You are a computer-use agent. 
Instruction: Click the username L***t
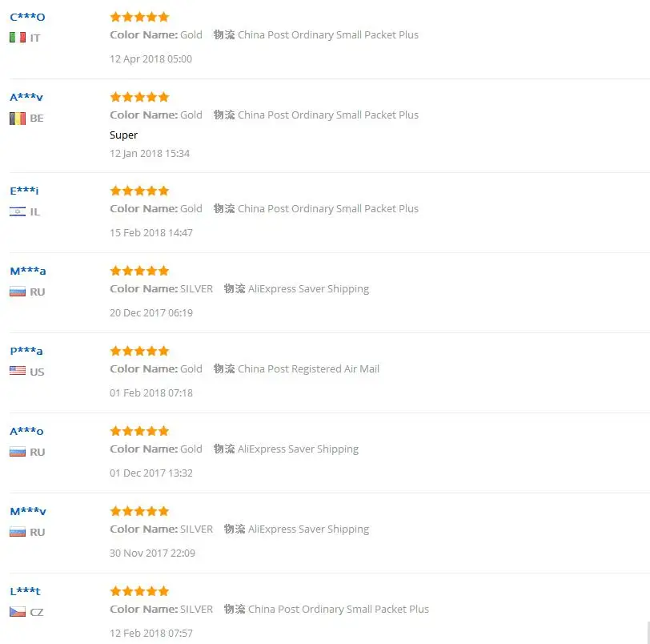point(25,591)
